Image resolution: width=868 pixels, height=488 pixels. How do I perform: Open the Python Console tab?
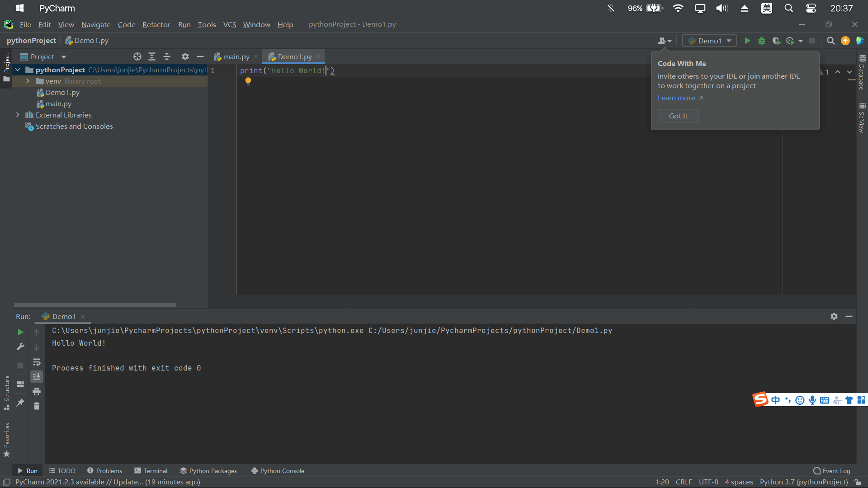278,471
